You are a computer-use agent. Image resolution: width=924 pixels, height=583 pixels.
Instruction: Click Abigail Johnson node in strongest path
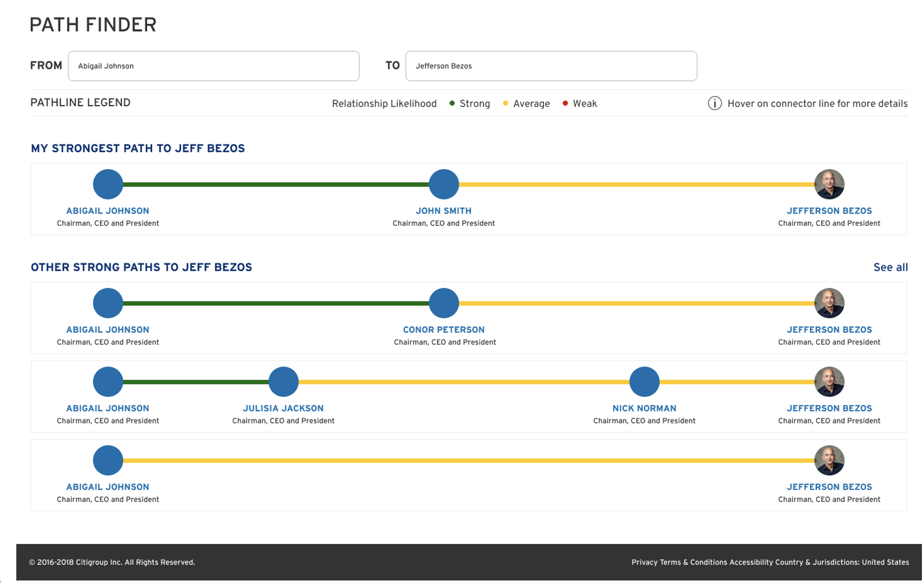108,184
